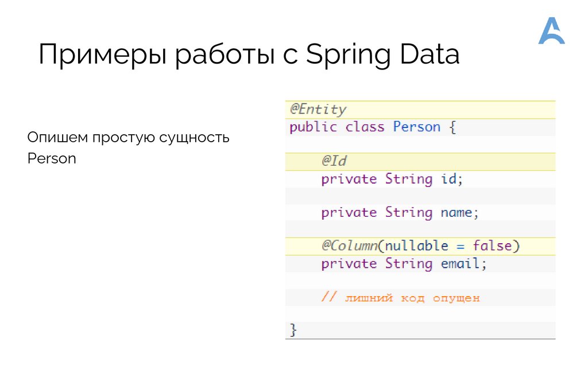Select the @Id annotation
The height and width of the screenshot is (366, 588).
point(334,161)
